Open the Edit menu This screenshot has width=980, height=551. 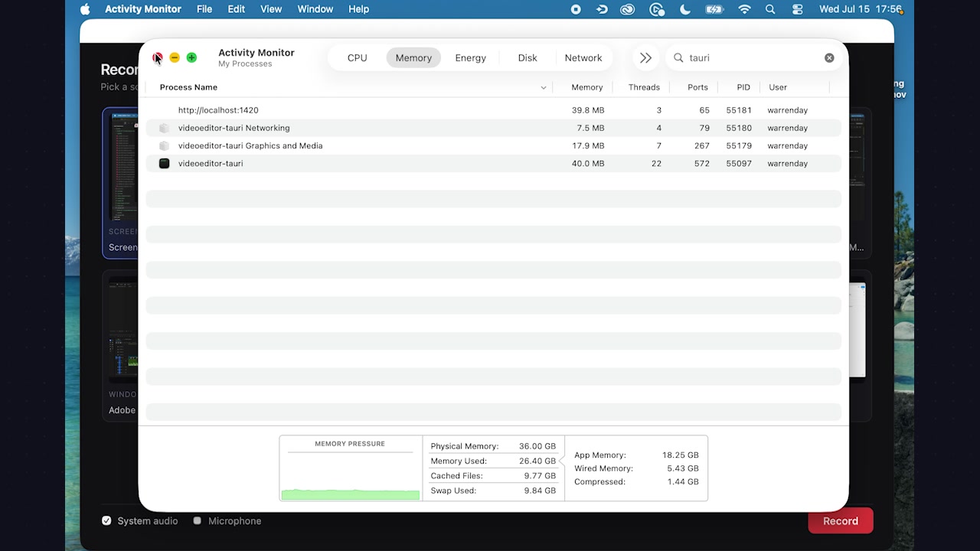click(237, 9)
